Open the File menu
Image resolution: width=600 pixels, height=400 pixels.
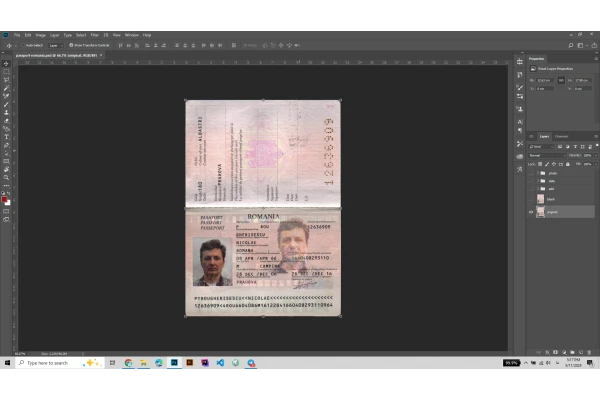[17, 35]
